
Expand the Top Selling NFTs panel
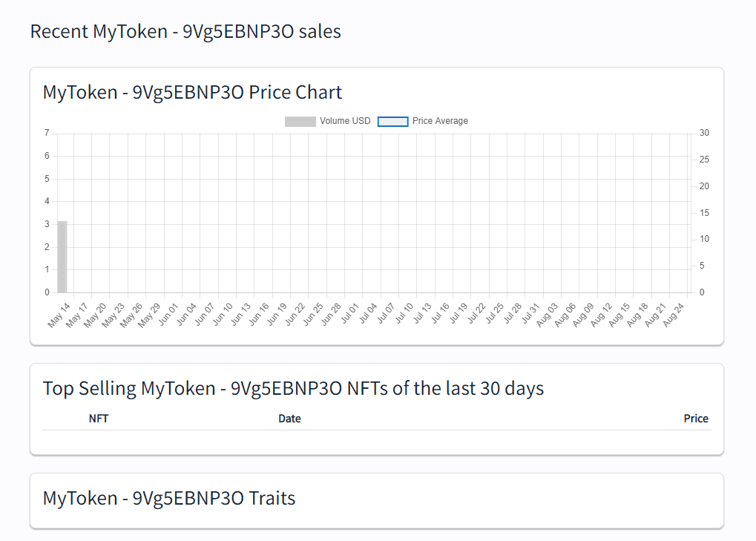[294, 388]
